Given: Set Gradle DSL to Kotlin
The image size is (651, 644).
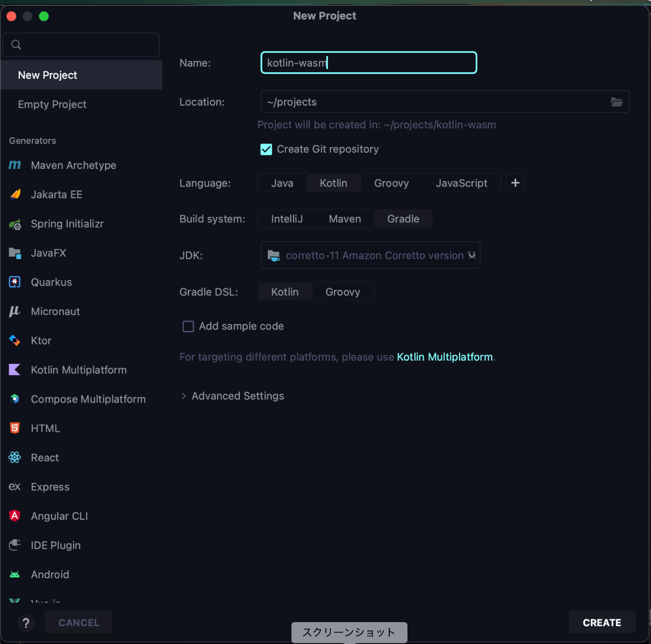Looking at the screenshot, I should point(285,292).
